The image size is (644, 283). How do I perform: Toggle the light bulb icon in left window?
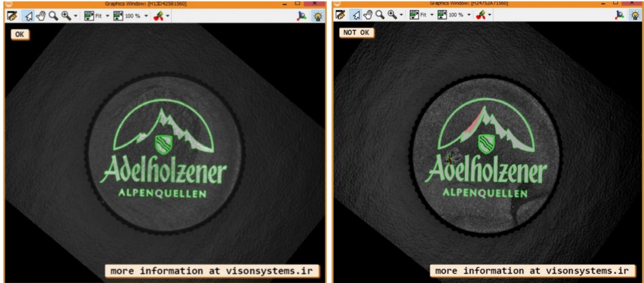click(x=317, y=16)
